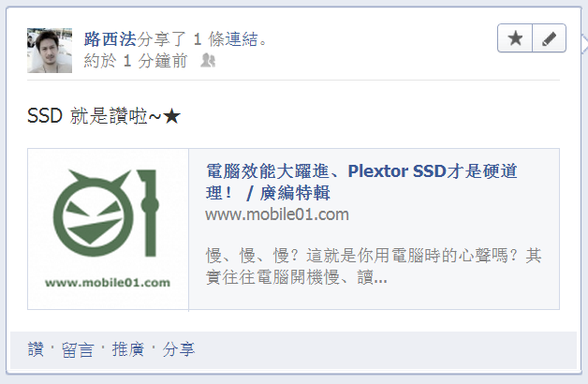588x384 pixels.
Task: Open the poster's profile picture
Action: [x=50, y=51]
